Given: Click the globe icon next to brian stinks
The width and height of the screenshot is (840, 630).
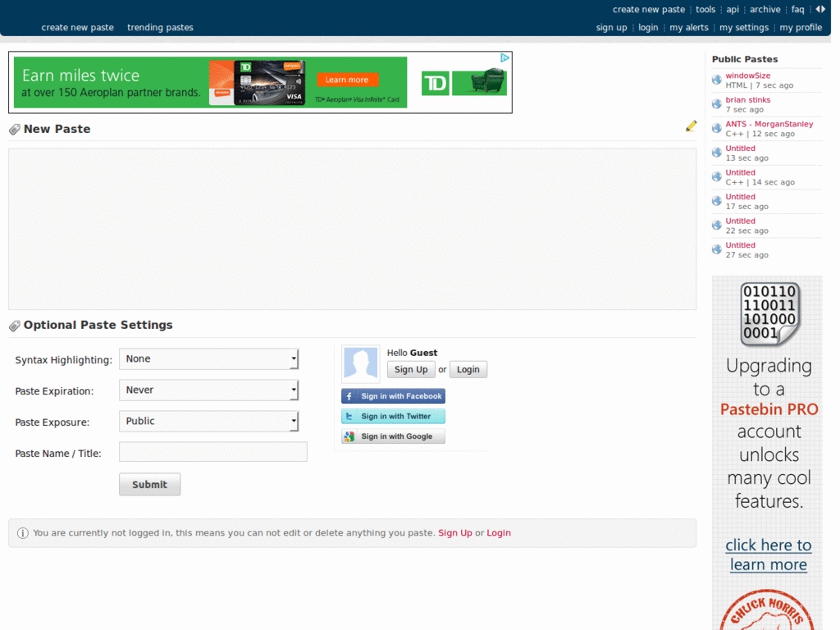Looking at the screenshot, I should click(715, 103).
